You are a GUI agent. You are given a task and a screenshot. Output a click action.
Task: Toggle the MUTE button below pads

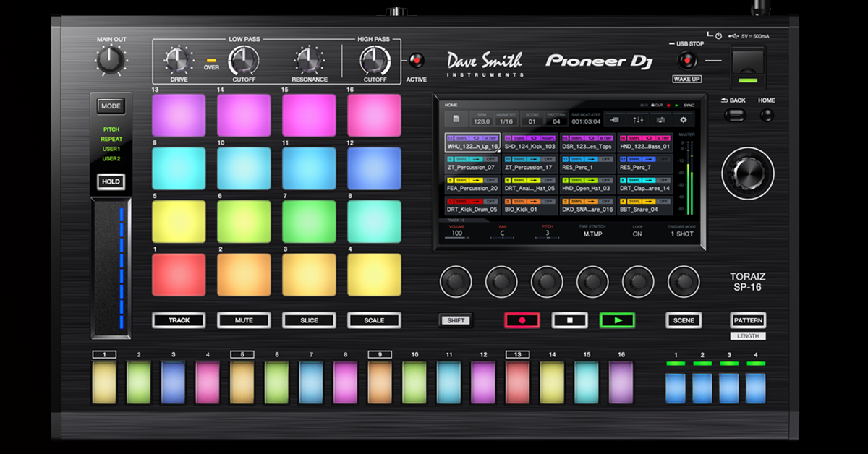[x=244, y=320]
